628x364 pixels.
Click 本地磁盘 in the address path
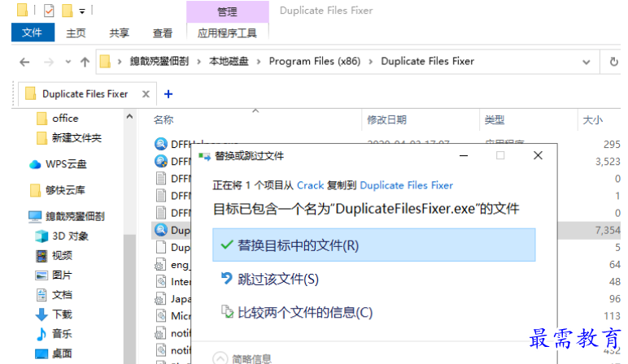point(229,61)
